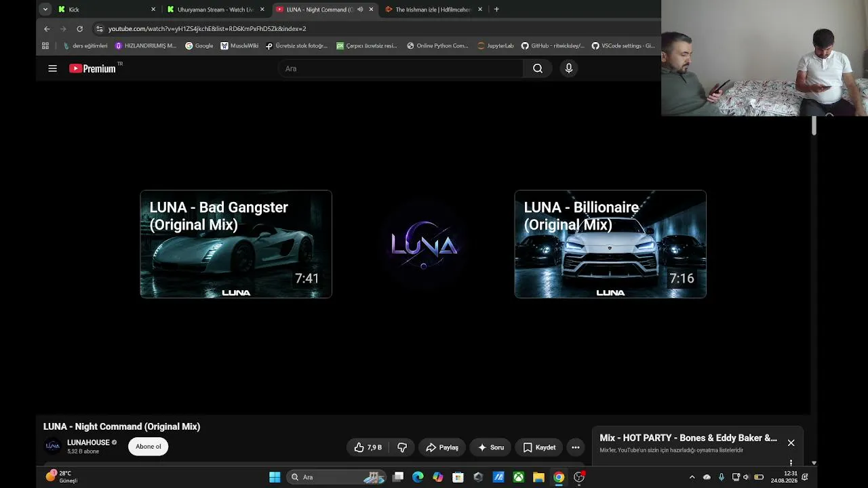The height and width of the screenshot is (488, 868).
Task: Open site info icon beside the URL
Action: [x=100, y=28]
